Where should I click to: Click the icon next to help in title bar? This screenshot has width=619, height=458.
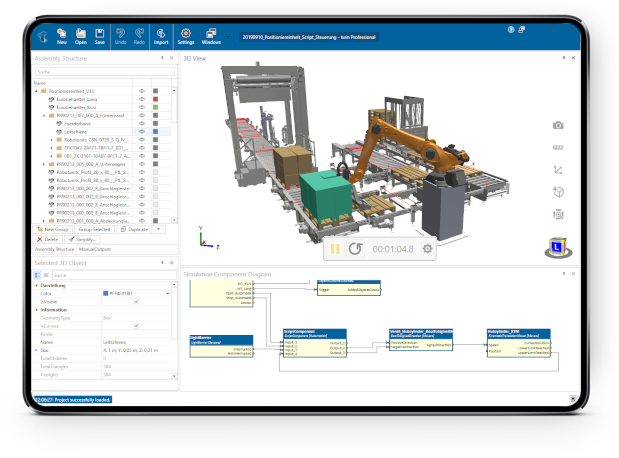pyautogui.click(x=521, y=30)
